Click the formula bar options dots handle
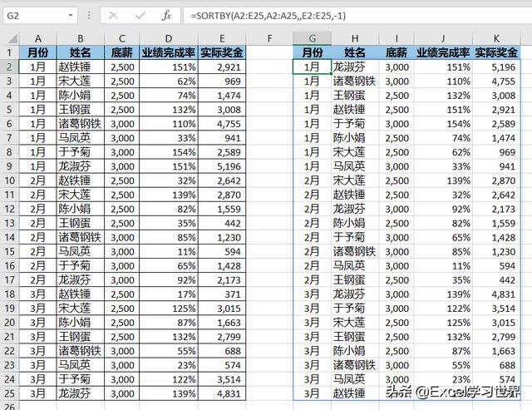 coord(89,16)
